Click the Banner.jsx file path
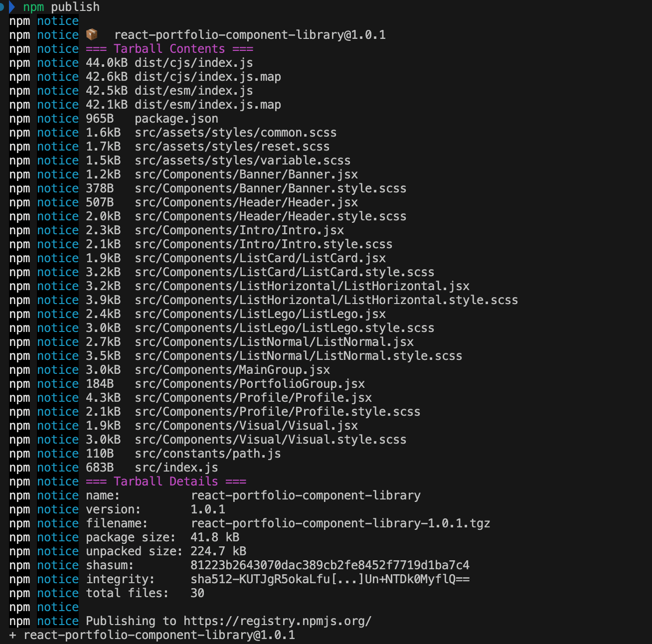652x644 pixels. click(246, 174)
